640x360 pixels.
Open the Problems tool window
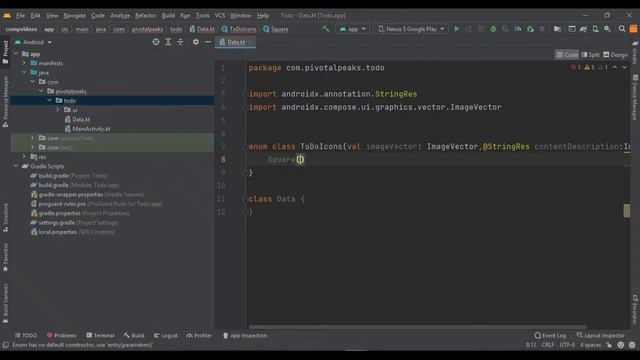62,336
